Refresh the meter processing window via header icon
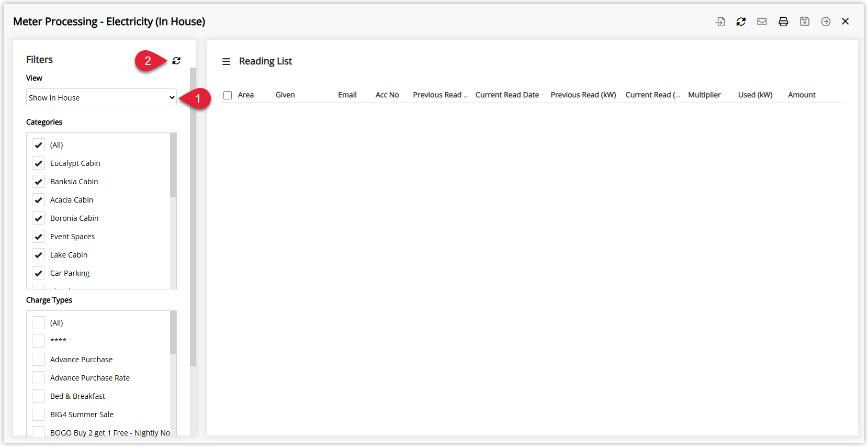Screen dimensions: 868x447 coord(741,21)
